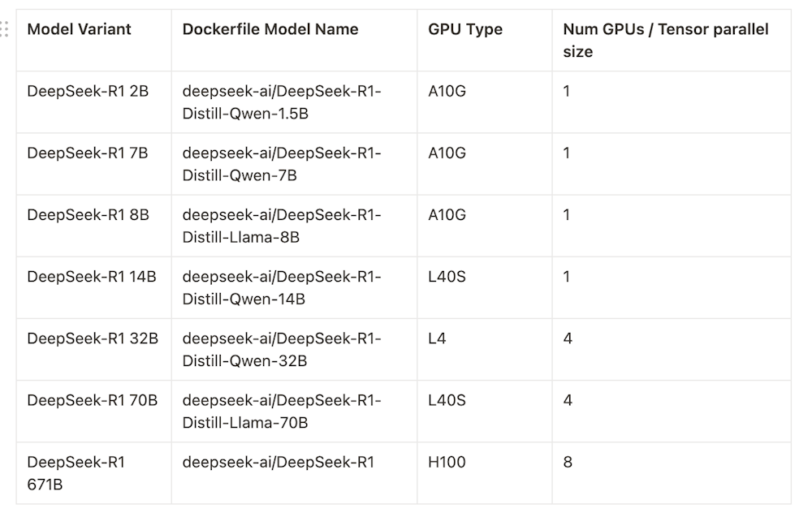Select the Distill-Qwen-7B model name cell

pyautogui.click(x=294, y=164)
